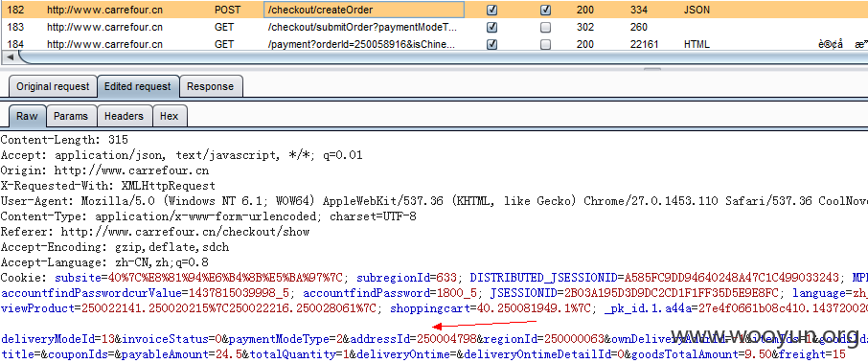Toggle second checkbox in row 184

[x=546, y=44]
